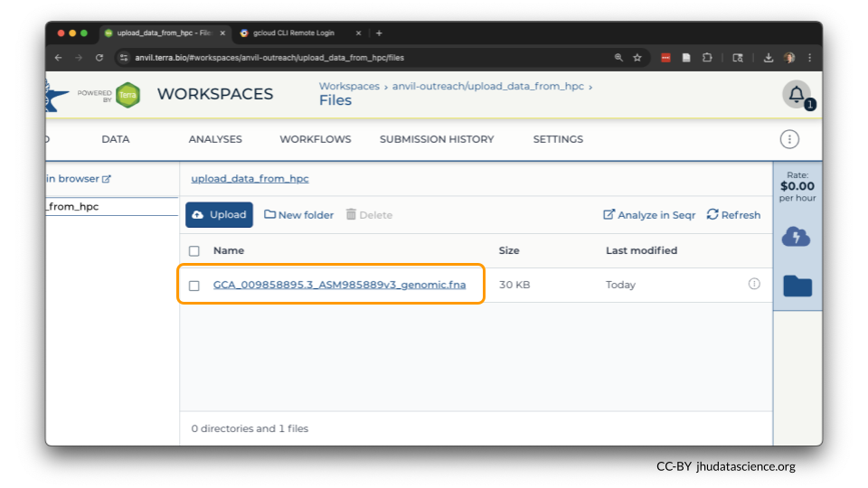Open anvil-outreach/upload_data_from_hpc breadcrumb link
This screenshot has height=488, width=868.
[x=487, y=87]
